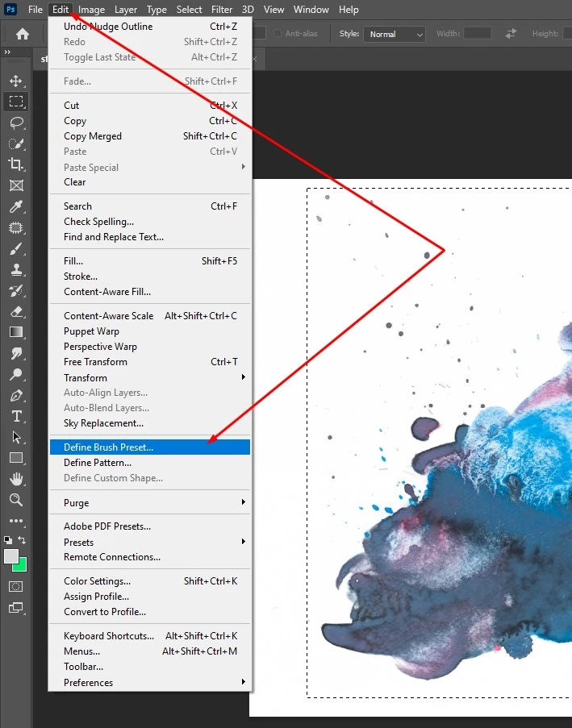Select the Eyedropper tool

(x=16, y=206)
